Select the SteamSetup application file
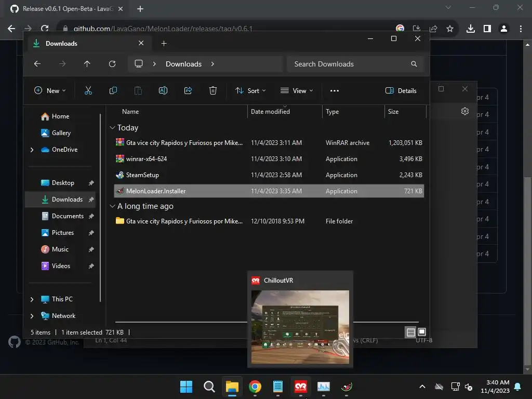This screenshot has width=532, height=399. click(269, 175)
